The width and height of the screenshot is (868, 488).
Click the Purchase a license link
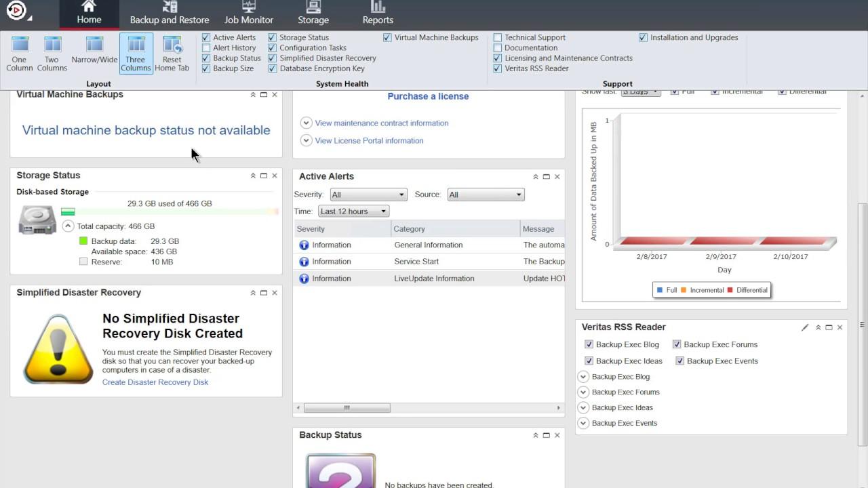(428, 96)
